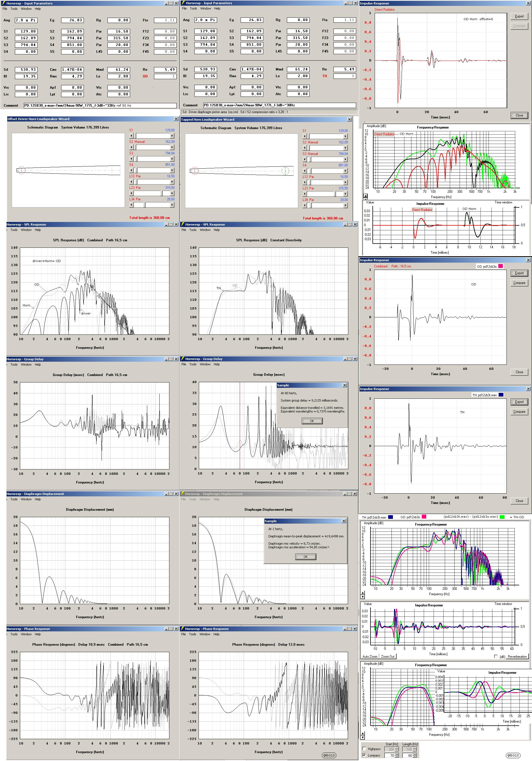The height and width of the screenshot is (761, 532).
Task: Click Re field showing 5,49 in right Input Parameters
Action: click(345, 69)
